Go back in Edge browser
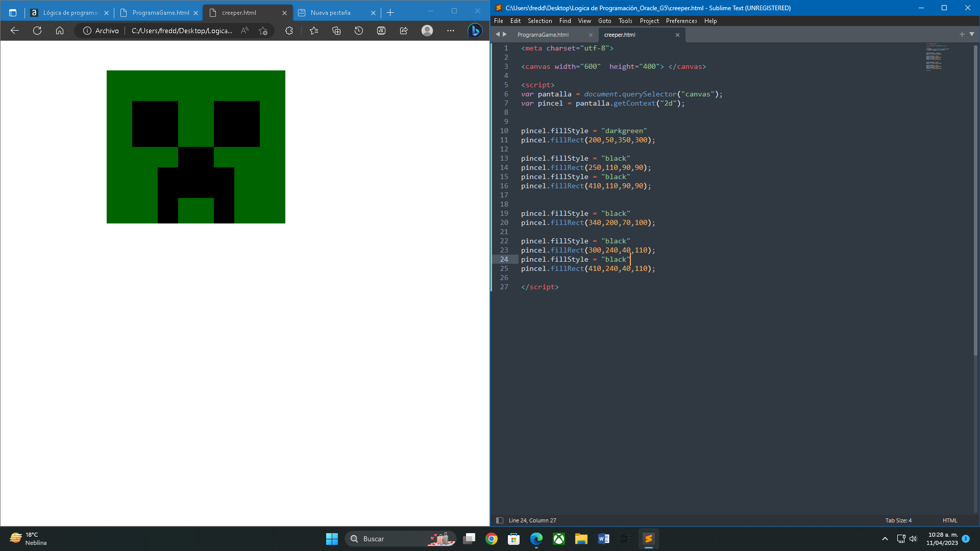This screenshot has width=980, height=551. tap(15, 31)
